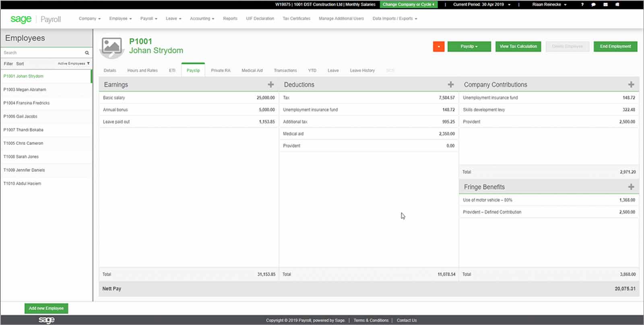Switch to the Hours and Rates tab
The image size is (644, 325).
(x=142, y=70)
